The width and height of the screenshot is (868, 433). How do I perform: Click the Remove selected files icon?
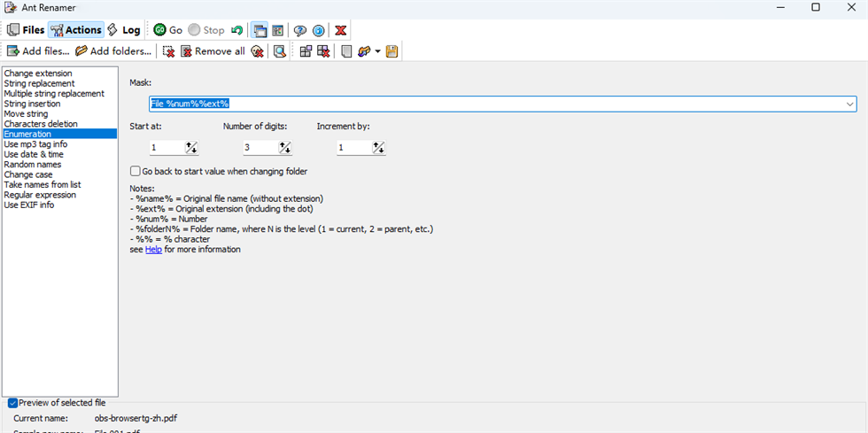coord(169,51)
